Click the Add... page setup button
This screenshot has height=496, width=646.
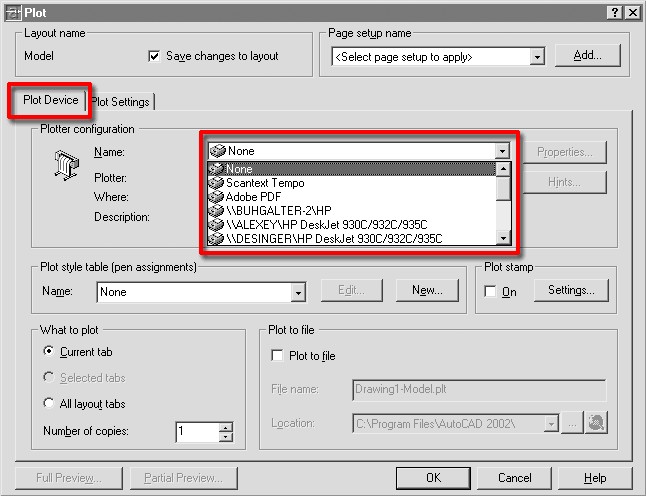[587, 55]
